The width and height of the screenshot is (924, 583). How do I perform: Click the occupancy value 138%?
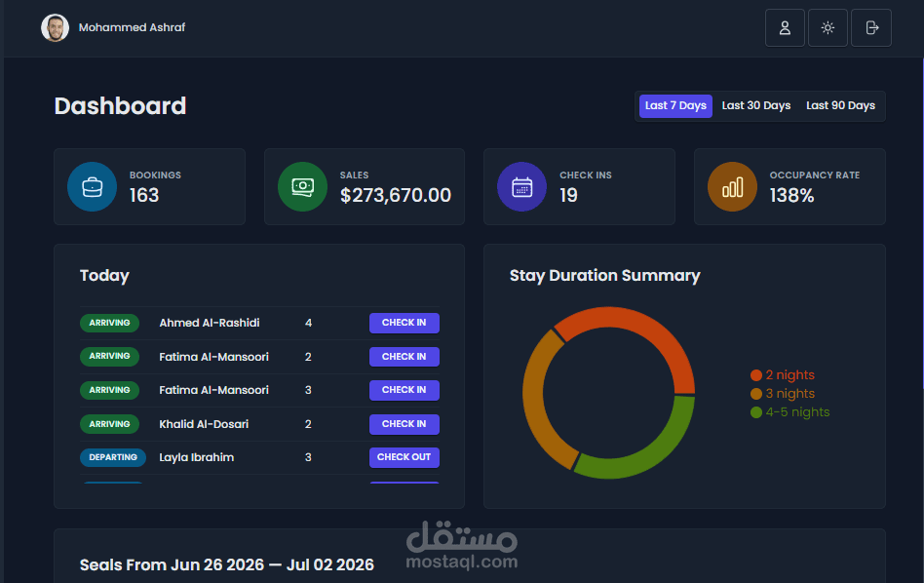[792, 195]
